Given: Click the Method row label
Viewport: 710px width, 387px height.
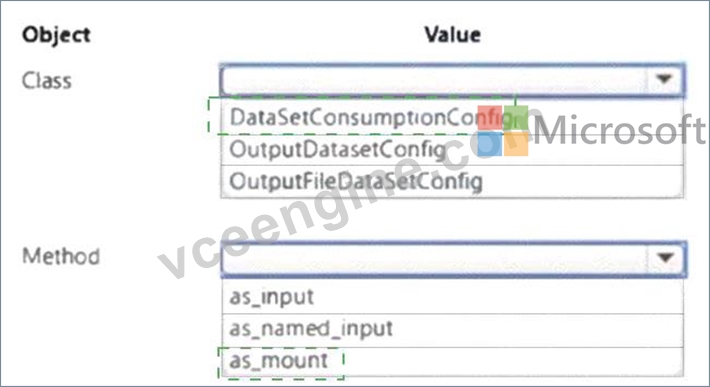Looking at the screenshot, I should click(61, 256).
